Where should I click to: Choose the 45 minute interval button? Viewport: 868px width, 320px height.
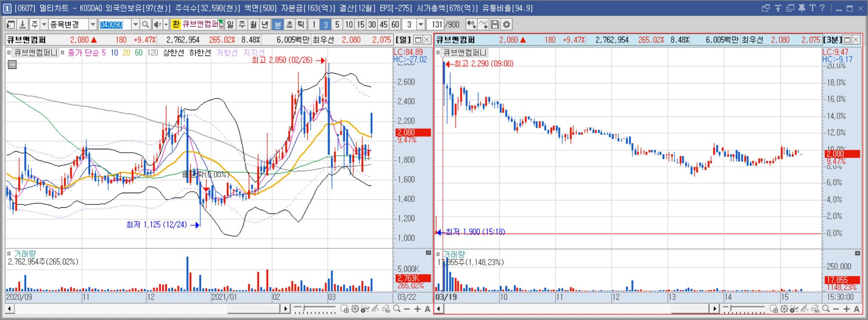pyautogui.click(x=384, y=24)
